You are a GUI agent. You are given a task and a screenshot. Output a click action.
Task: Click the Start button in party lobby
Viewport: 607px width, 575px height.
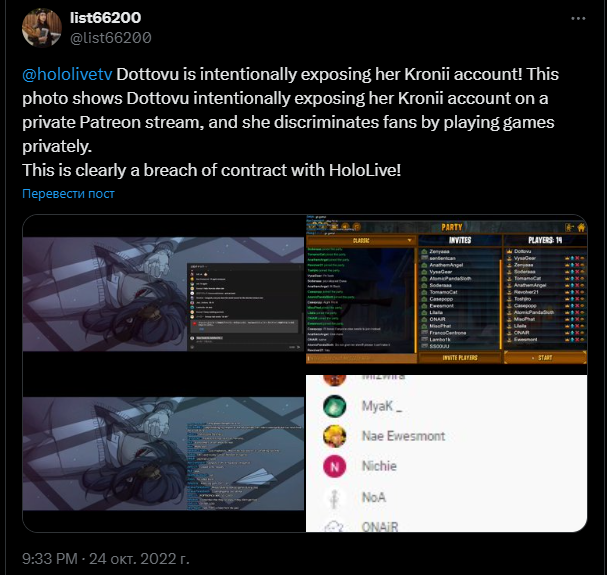545,358
